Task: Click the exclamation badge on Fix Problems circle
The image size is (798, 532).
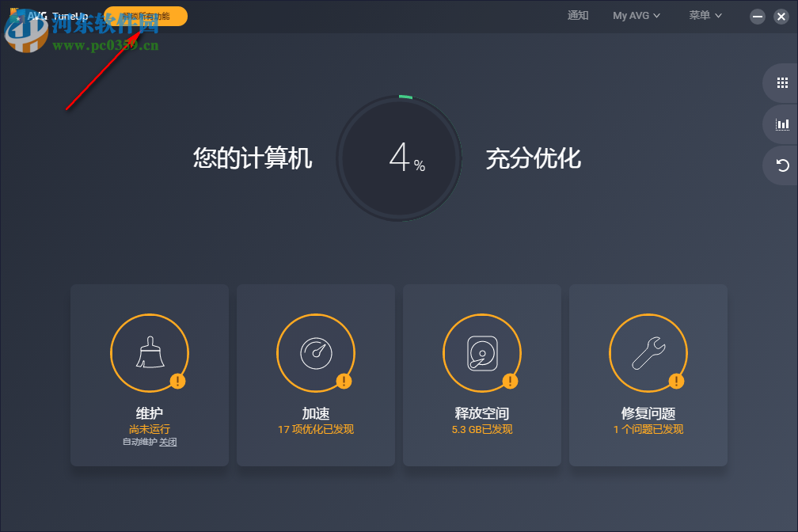Action: pos(678,381)
